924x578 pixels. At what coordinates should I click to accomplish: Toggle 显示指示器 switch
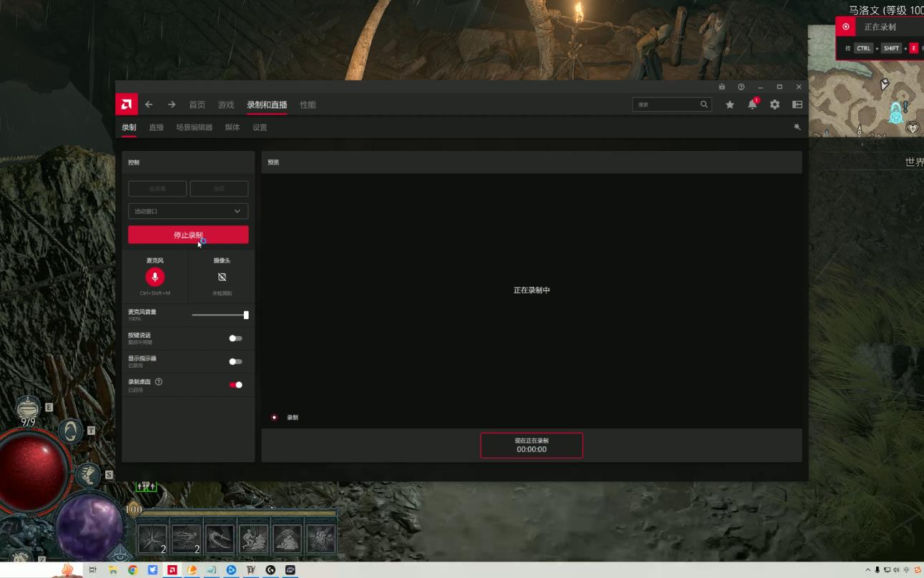(x=235, y=362)
